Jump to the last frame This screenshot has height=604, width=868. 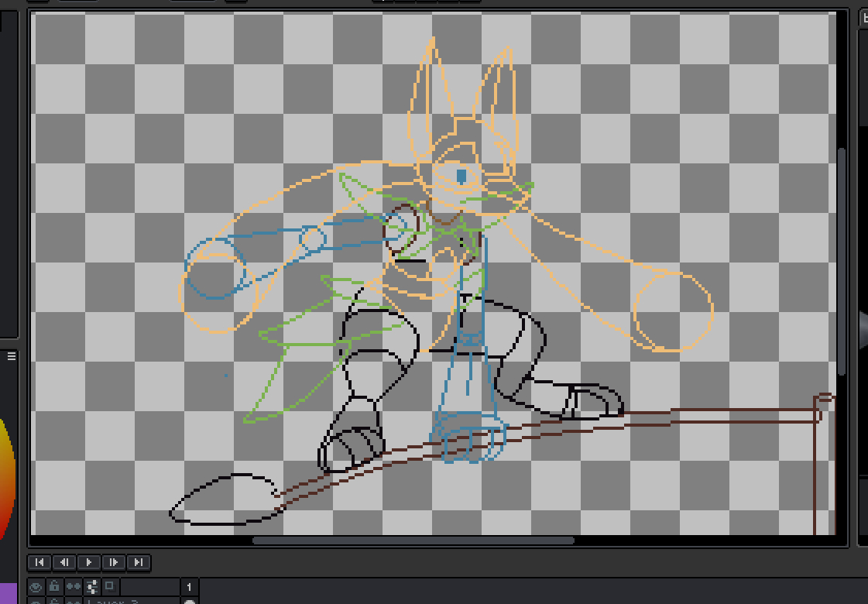pos(139,562)
